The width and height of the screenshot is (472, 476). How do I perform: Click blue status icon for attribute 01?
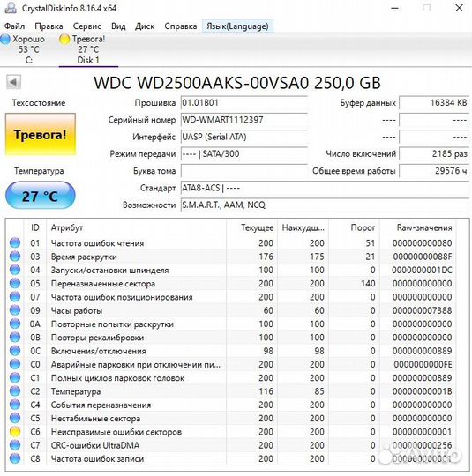click(15, 243)
